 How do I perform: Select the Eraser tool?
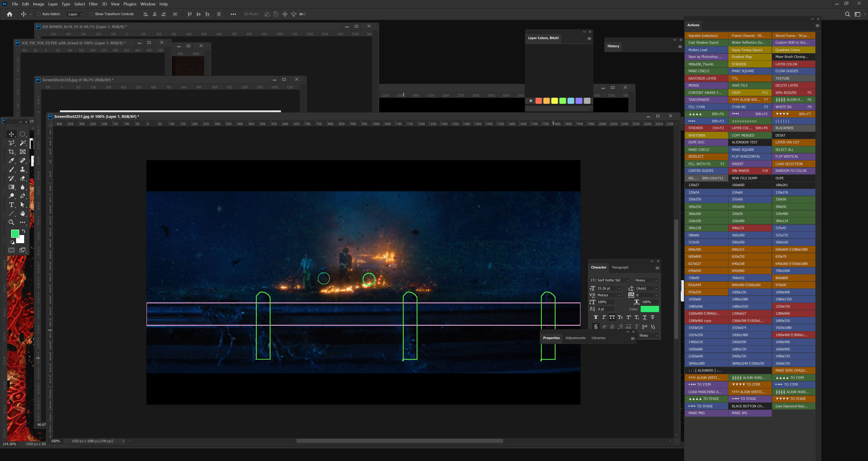click(23, 178)
